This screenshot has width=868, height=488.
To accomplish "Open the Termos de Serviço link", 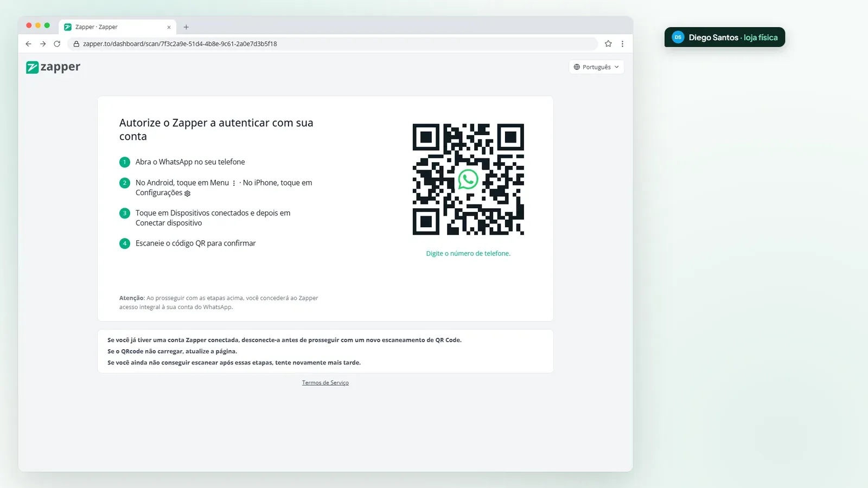I will point(325,383).
